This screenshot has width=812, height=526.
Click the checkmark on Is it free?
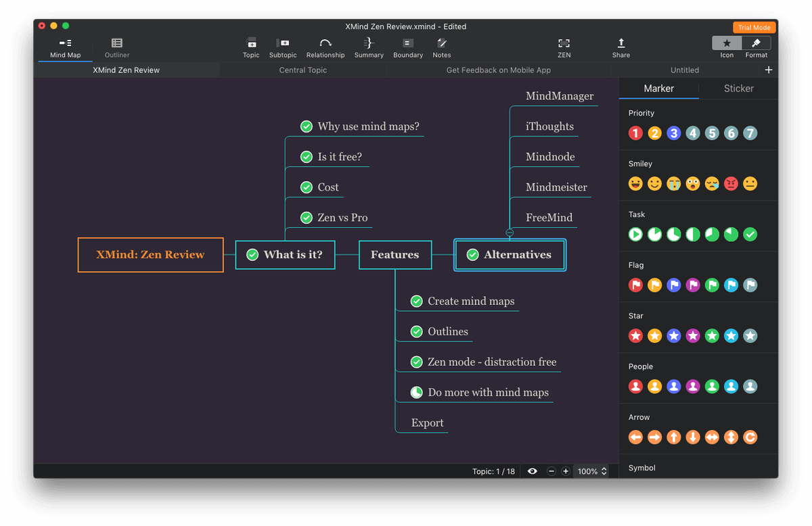click(307, 157)
